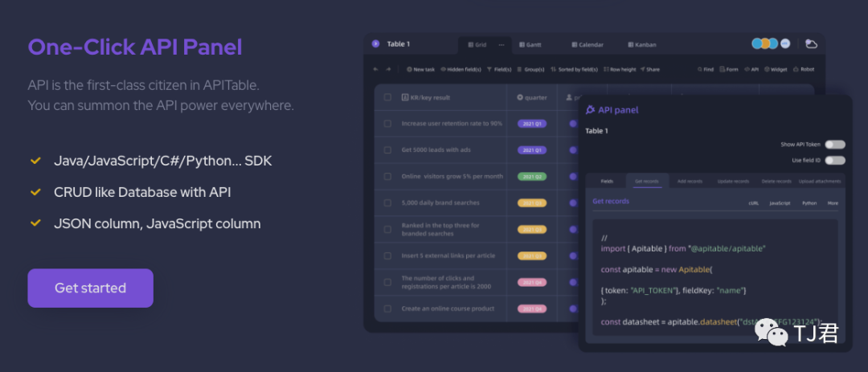Switch to the Calendar view tab
Viewport: 868px width, 372px height.
click(x=588, y=45)
